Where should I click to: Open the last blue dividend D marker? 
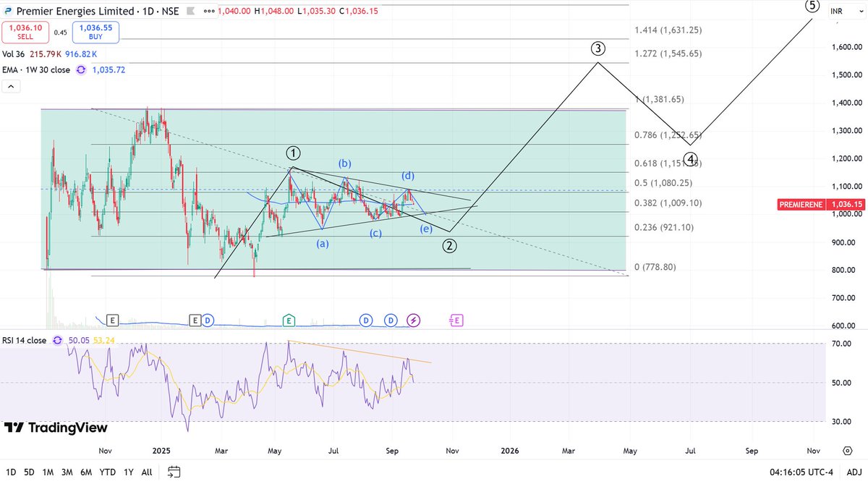coord(391,319)
